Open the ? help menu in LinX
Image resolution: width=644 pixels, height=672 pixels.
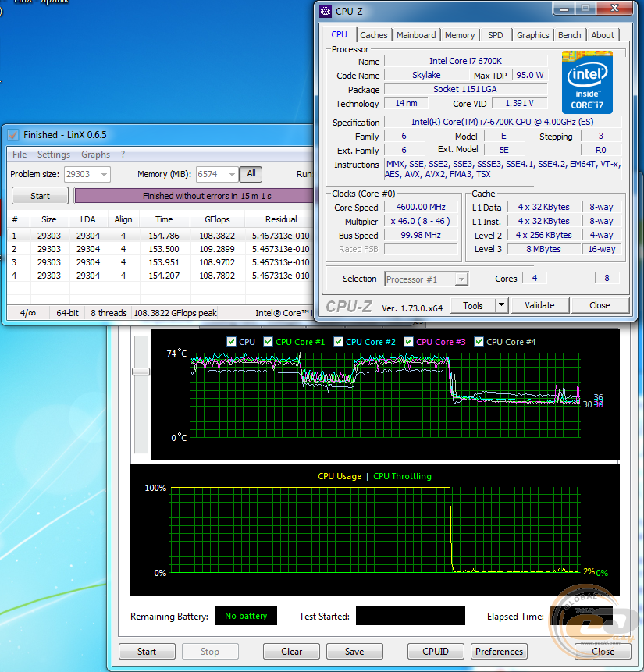123,155
